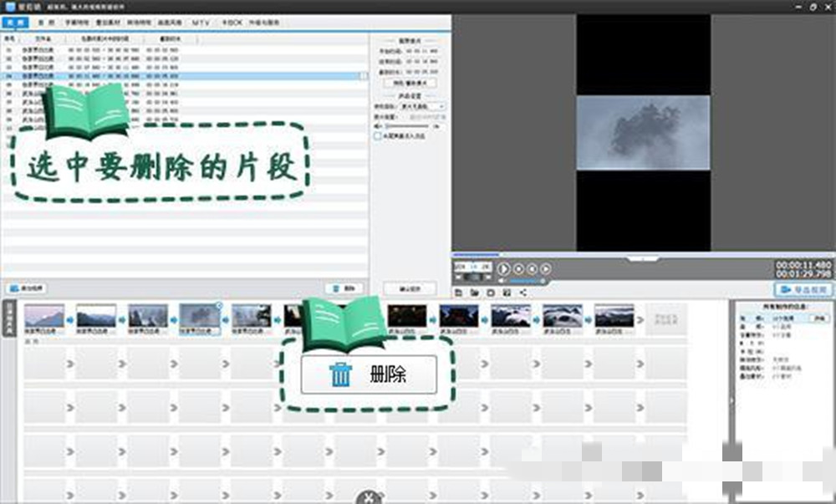This screenshot has width=836, height=504.
Task: Open the audio type combo box on right panel
Action: click(x=819, y=318)
